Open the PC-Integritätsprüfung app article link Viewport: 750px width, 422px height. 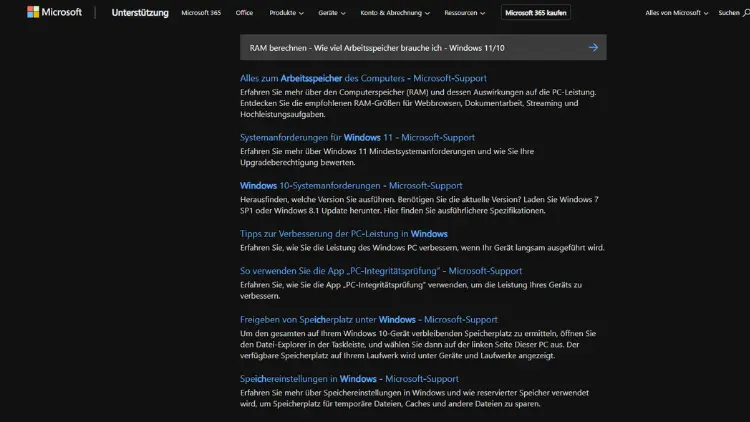381,271
